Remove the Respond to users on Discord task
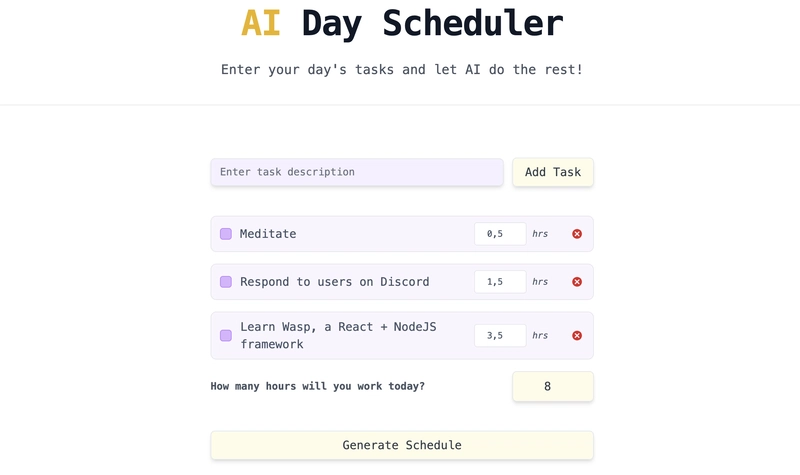Image resolution: width=800 pixels, height=475 pixels. pos(577,282)
